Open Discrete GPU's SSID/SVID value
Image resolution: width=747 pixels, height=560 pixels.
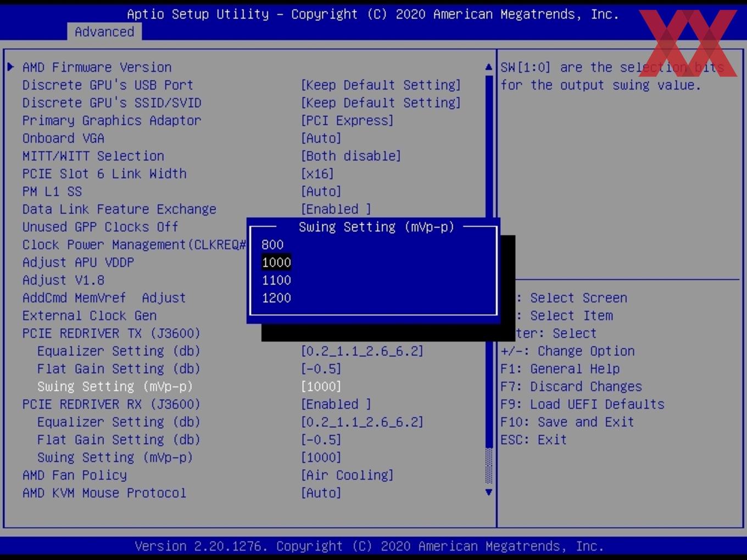tap(381, 103)
